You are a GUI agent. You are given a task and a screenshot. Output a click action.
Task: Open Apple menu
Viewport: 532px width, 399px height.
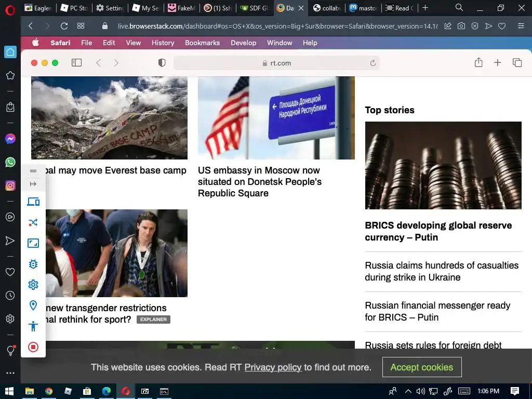click(36, 43)
